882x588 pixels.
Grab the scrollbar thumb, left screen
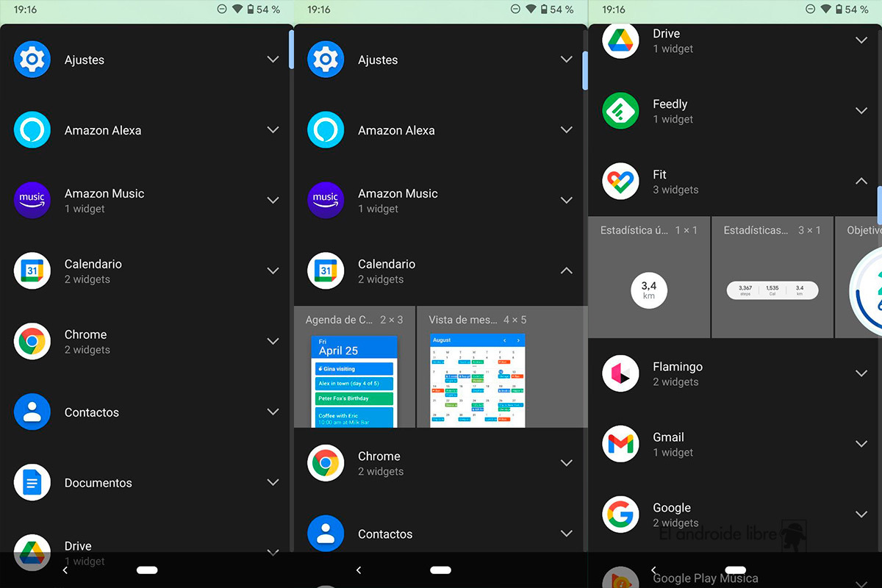[291, 49]
